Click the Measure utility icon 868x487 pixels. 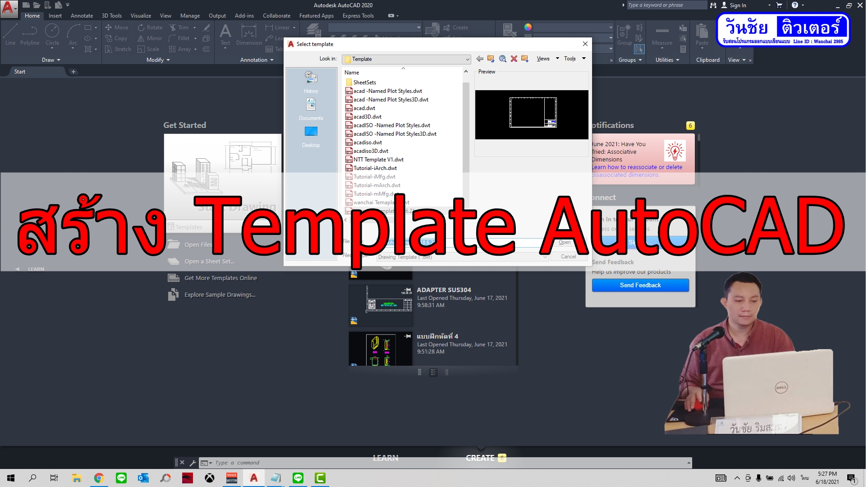[662, 34]
